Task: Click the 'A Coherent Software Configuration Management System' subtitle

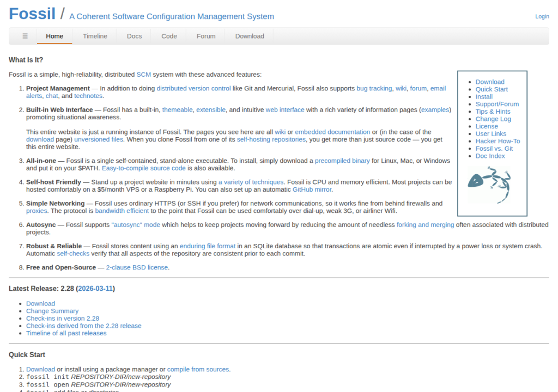Action: coord(172,16)
